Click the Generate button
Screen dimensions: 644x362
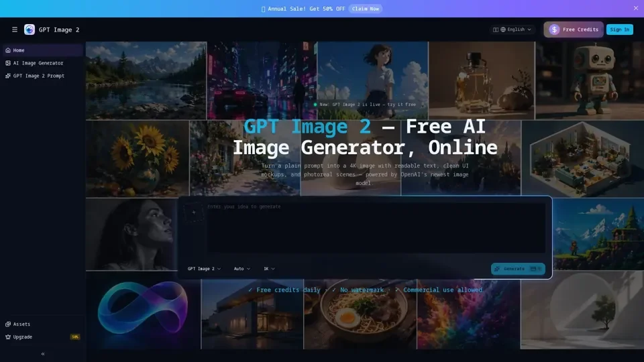pos(518,269)
